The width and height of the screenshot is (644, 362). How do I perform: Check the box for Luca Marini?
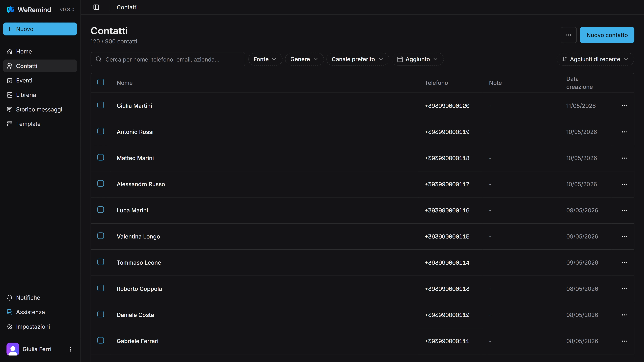(100, 210)
